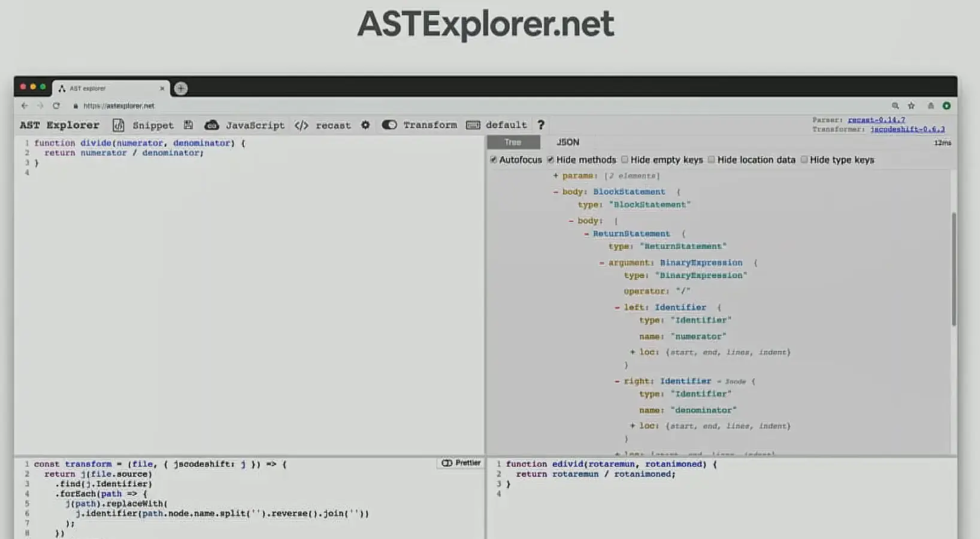Collapse the right Identifier node
The height and width of the screenshot is (539, 980).
(617, 381)
